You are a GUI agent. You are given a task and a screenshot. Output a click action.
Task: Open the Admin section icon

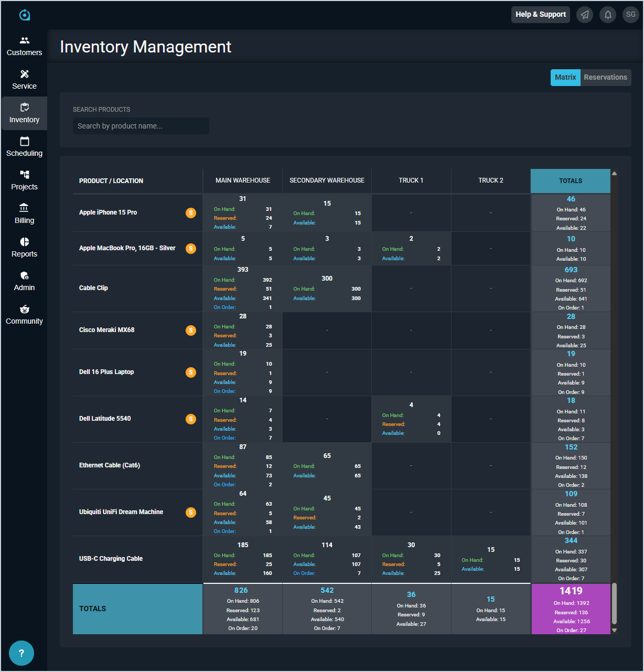pyautogui.click(x=24, y=275)
